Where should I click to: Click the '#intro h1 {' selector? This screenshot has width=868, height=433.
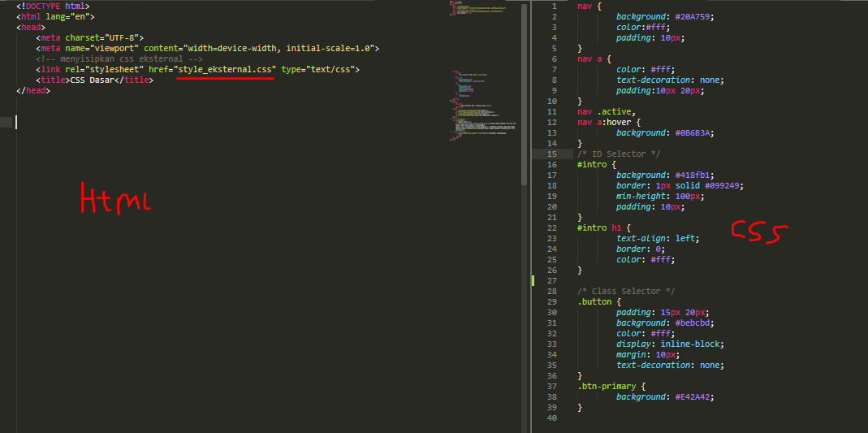[604, 227]
